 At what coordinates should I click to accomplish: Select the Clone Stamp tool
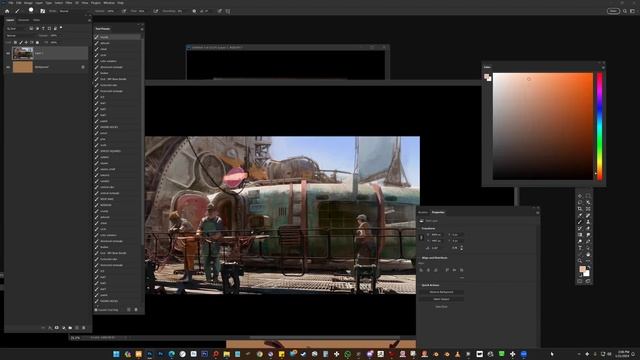tap(588, 222)
